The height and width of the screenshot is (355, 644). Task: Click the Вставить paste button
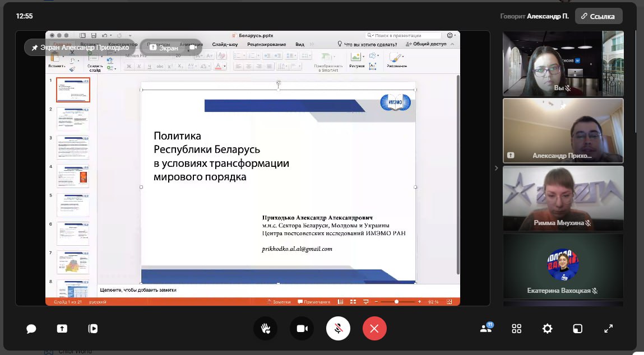click(56, 59)
